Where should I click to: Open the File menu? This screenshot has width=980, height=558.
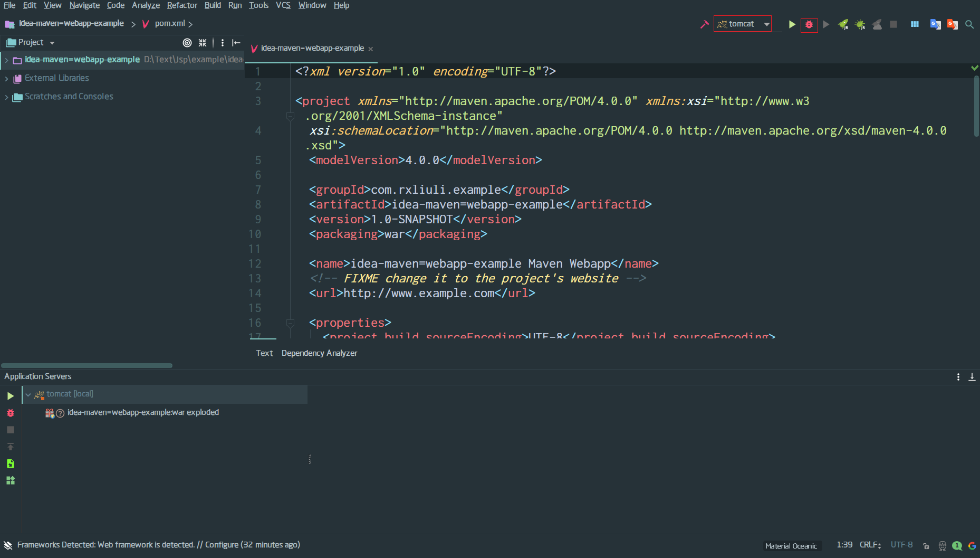[x=9, y=5]
